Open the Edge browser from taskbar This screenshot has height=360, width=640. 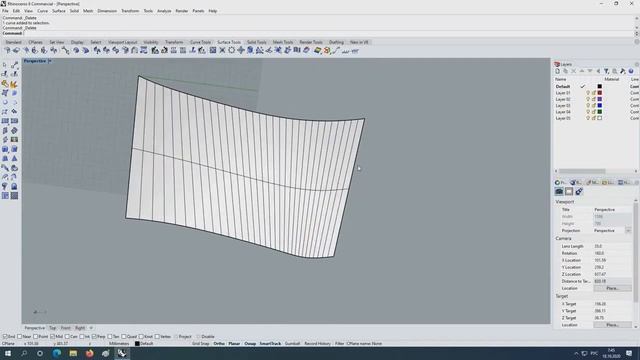coord(57,353)
